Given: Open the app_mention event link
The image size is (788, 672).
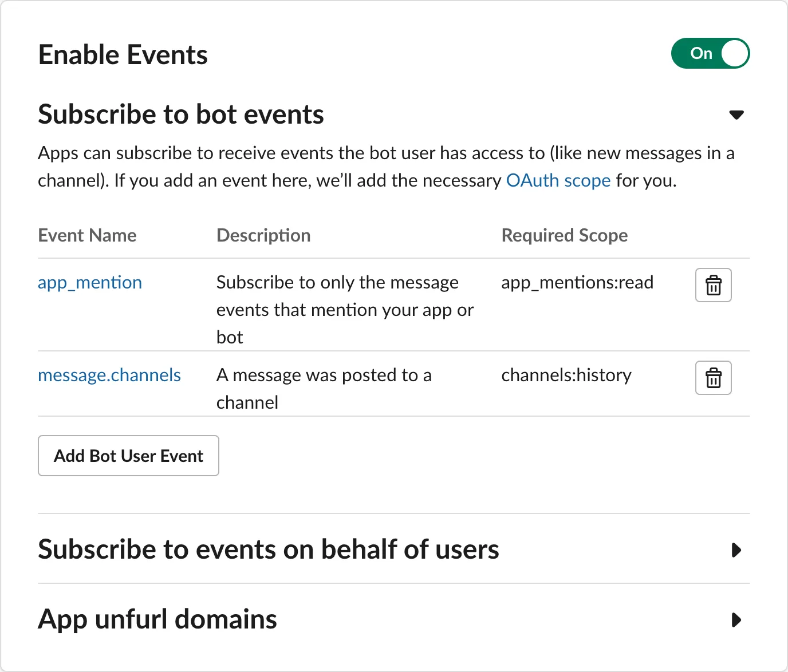Looking at the screenshot, I should pyautogui.click(x=90, y=282).
